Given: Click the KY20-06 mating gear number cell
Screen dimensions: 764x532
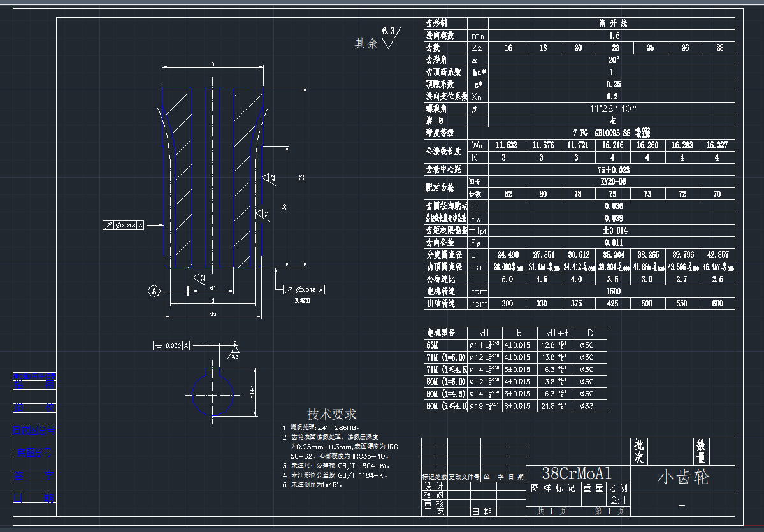Looking at the screenshot, I should tap(614, 181).
